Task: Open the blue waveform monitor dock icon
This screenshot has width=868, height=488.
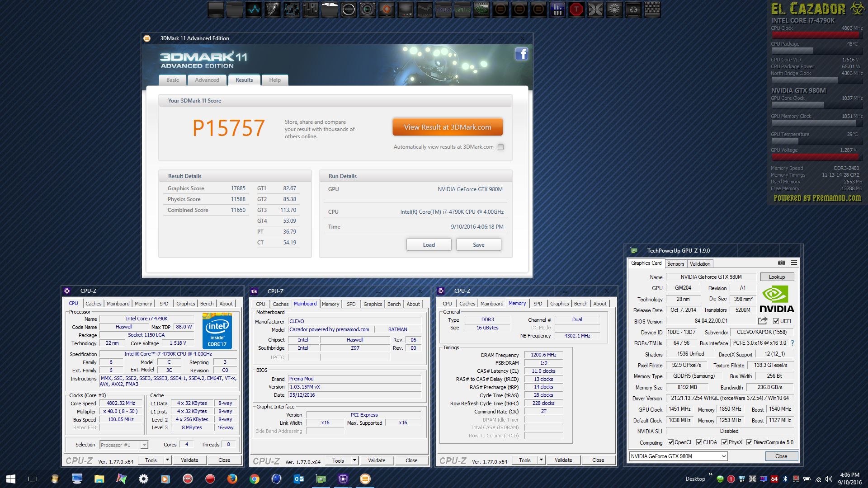Action: 254,9
